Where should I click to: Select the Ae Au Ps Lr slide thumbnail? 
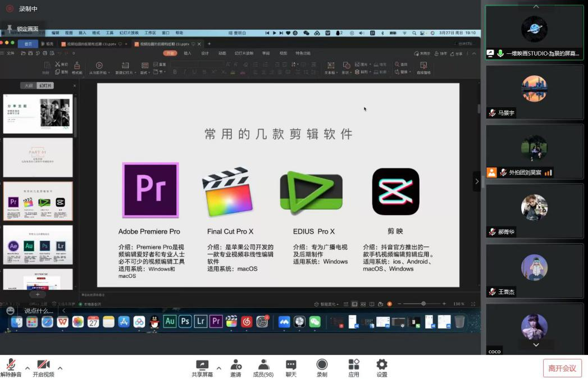coord(38,245)
